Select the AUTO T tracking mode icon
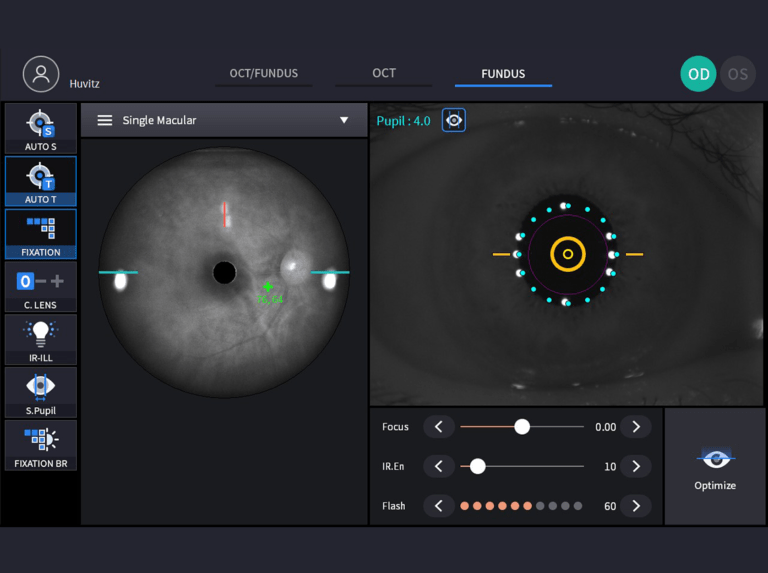 click(x=40, y=181)
